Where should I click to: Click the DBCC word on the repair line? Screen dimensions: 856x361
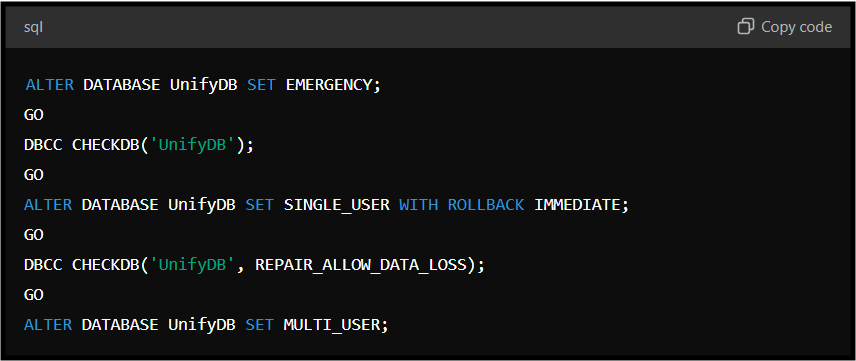[43, 265]
